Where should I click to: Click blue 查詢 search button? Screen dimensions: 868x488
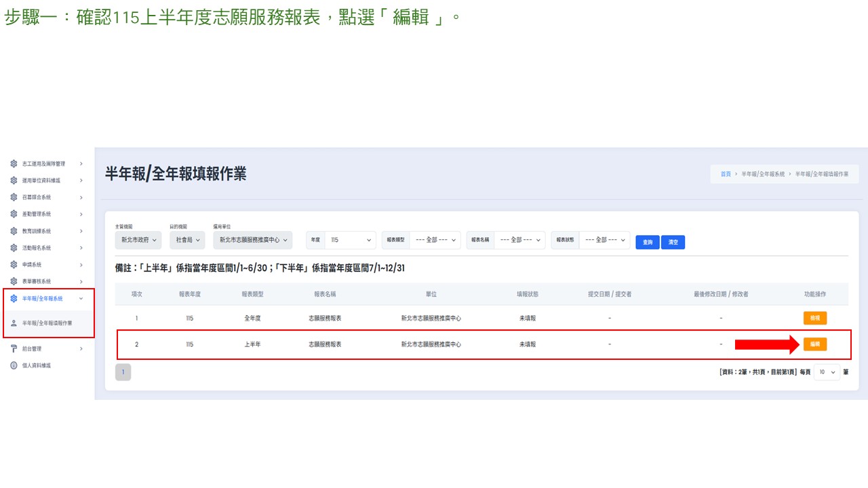coord(648,242)
